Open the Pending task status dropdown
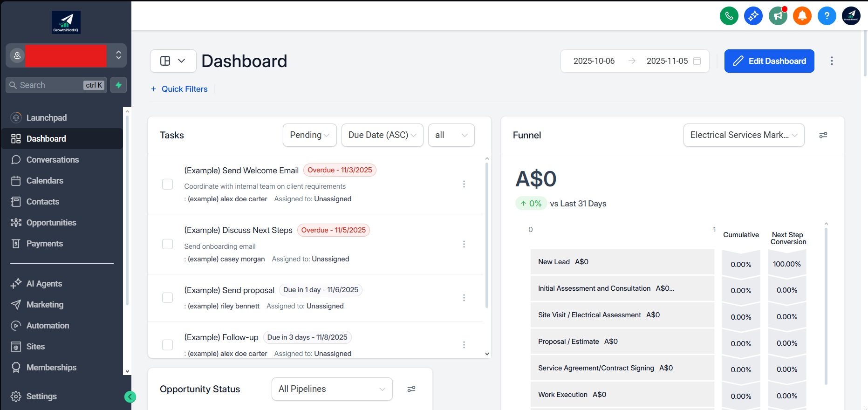Viewport: 868px width, 410px height. tap(309, 135)
